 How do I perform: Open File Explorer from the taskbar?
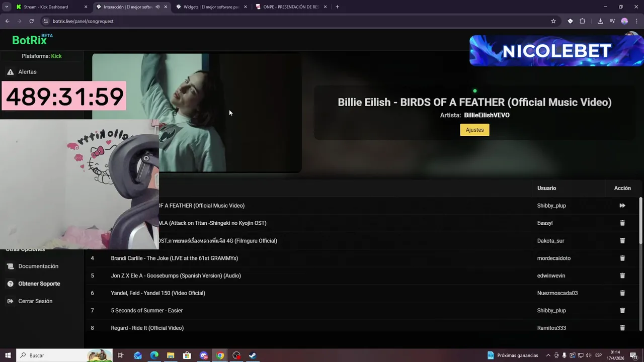[171, 355]
